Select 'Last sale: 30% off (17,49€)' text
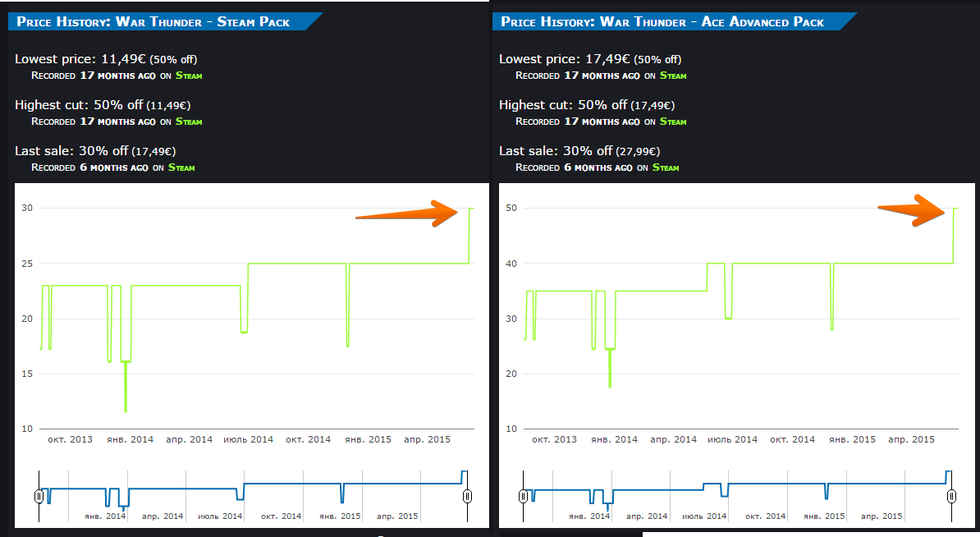The height and width of the screenshot is (537, 980). [96, 151]
